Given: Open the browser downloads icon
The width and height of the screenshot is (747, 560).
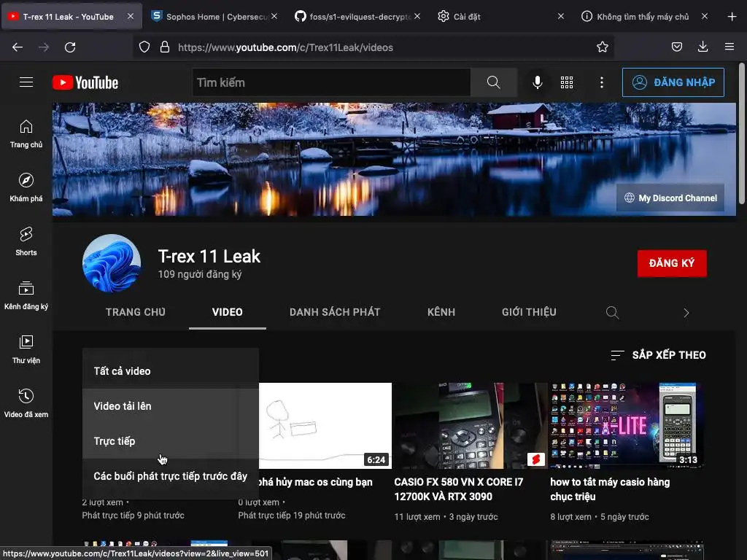Looking at the screenshot, I should [x=703, y=47].
